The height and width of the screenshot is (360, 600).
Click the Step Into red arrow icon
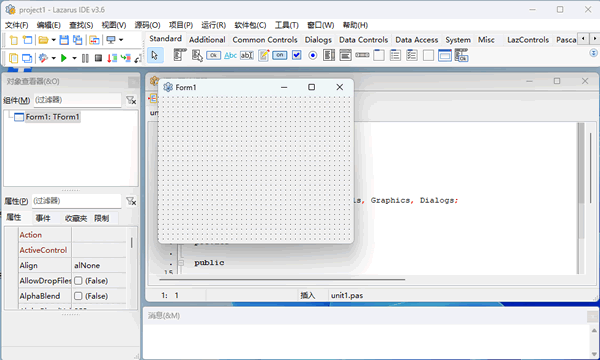coord(112,58)
